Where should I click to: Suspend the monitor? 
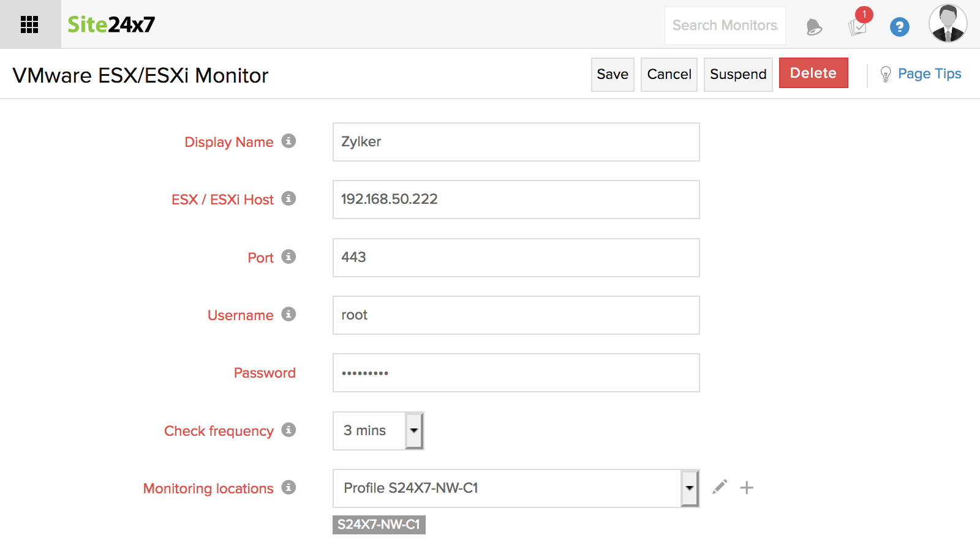click(x=738, y=74)
